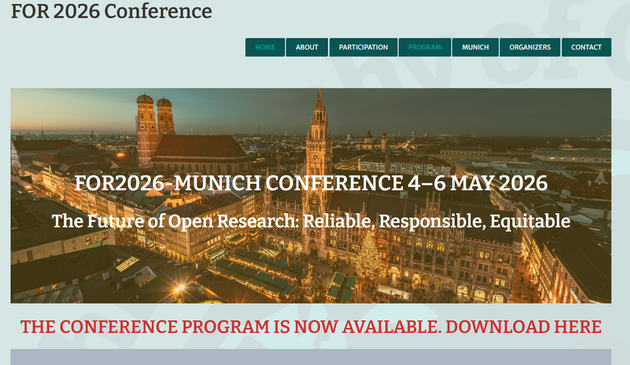Click the FOR2026-MUNICH CONFERENCE 4–6 MAY 2026 heading
Image resolution: width=630 pixels, height=365 pixels.
(311, 183)
